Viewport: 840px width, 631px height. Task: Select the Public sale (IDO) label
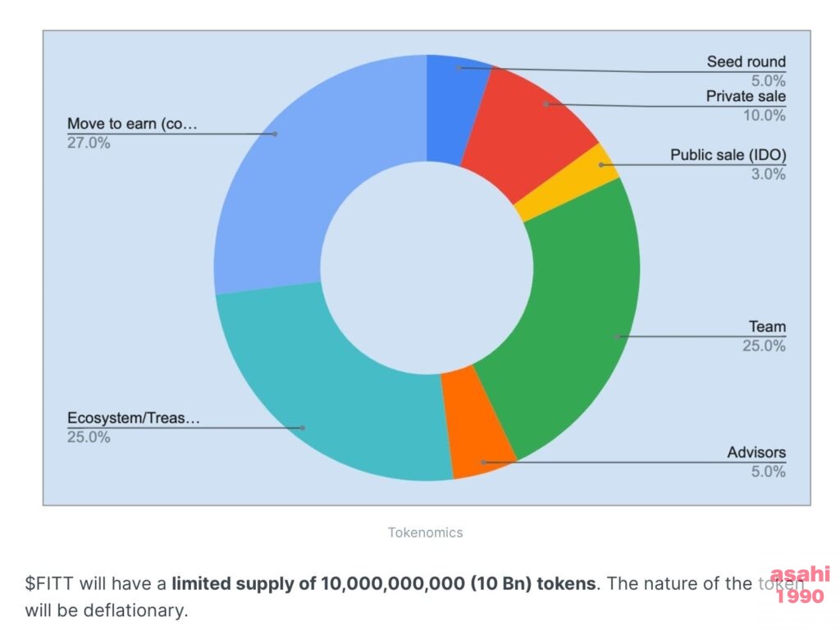tap(728, 155)
